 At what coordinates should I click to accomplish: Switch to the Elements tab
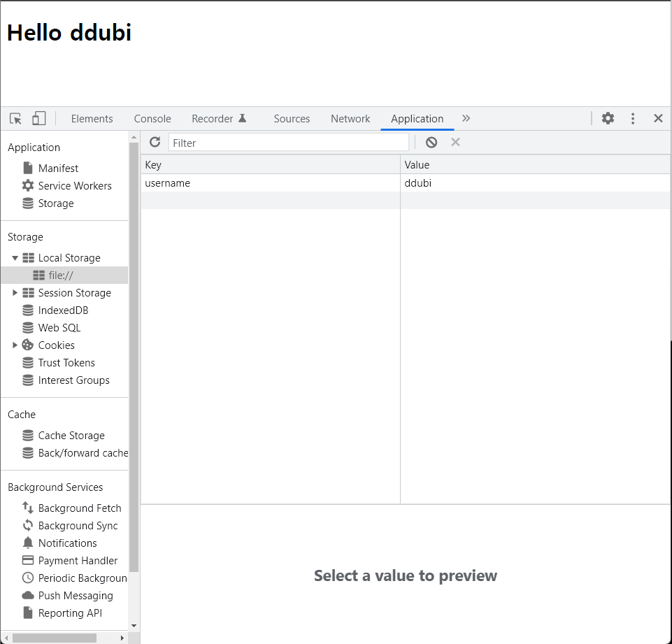(92, 119)
